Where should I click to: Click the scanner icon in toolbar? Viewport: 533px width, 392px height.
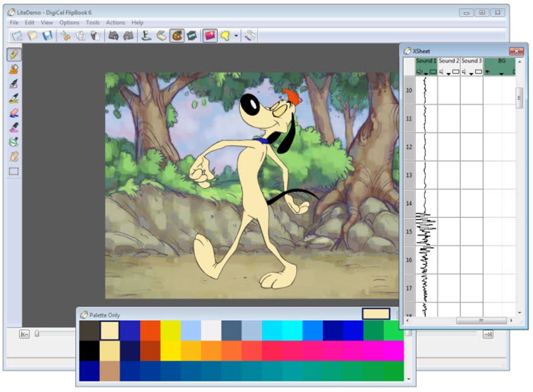point(162,36)
